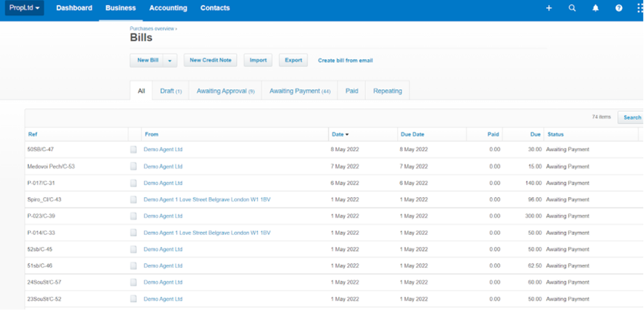Sort by the Date column header
The height and width of the screenshot is (311, 644).
(340, 134)
